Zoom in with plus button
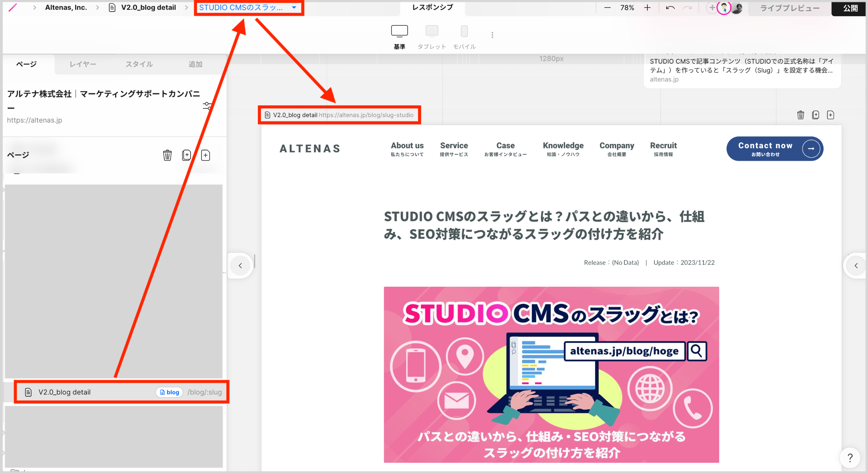Viewport: 868px width, 474px height. (647, 8)
